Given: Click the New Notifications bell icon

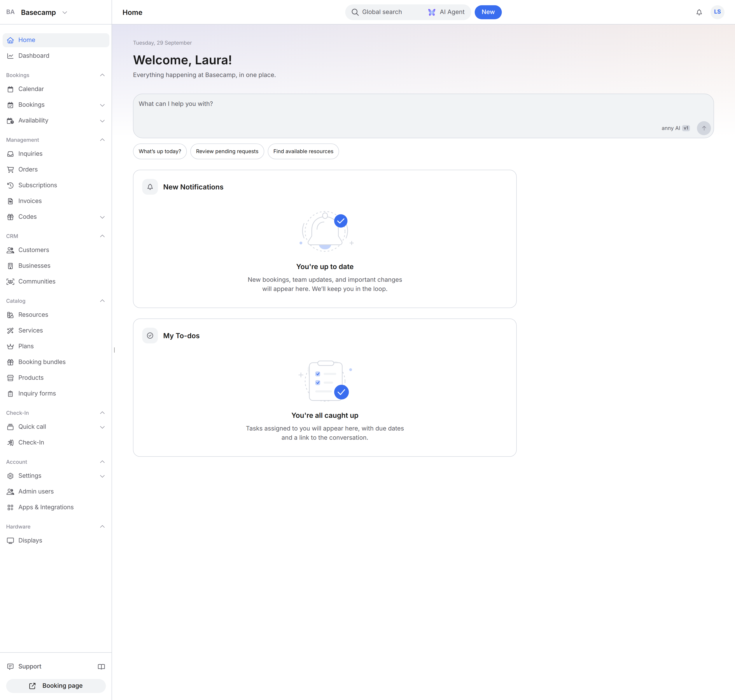Looking at the screenshot, I should point(150,187).
